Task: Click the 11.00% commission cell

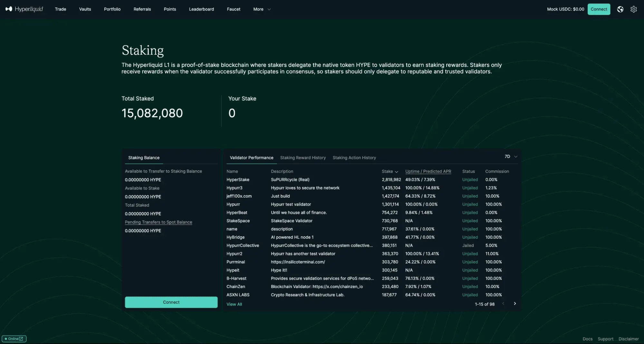Action: pos(492,254)
